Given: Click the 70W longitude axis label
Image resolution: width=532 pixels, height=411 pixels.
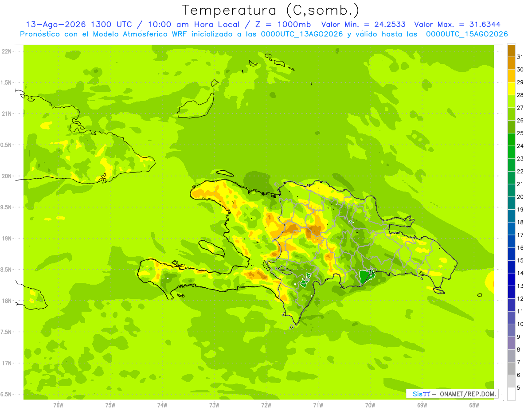Looking at the screenshot, I should 370,405.
